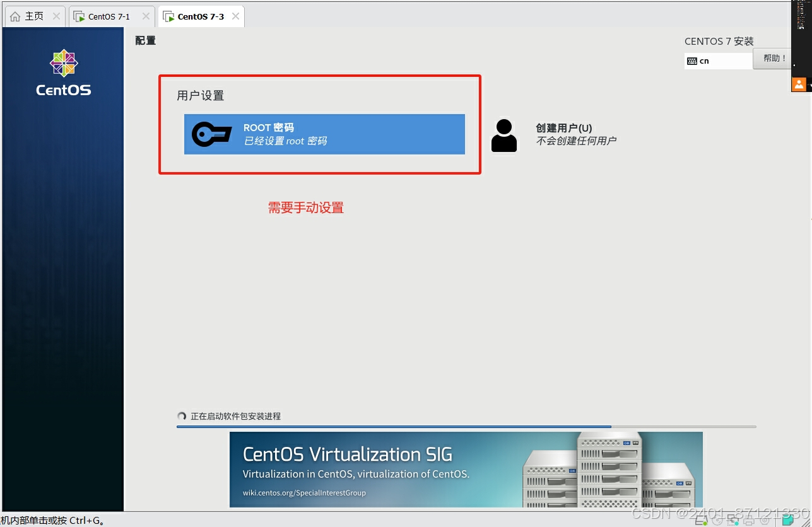This screenshot has height=527, width=812.
Task: Click the 已经设置 root 密码 status text
Action: (x=285, y=141)
